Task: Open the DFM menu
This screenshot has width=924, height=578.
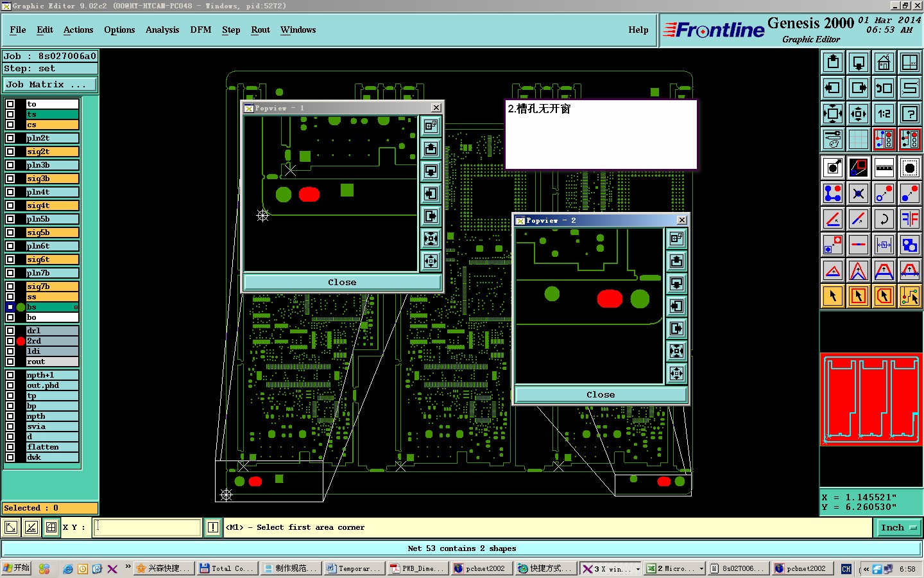Action: pyautogui.click(x=201, y=30)
